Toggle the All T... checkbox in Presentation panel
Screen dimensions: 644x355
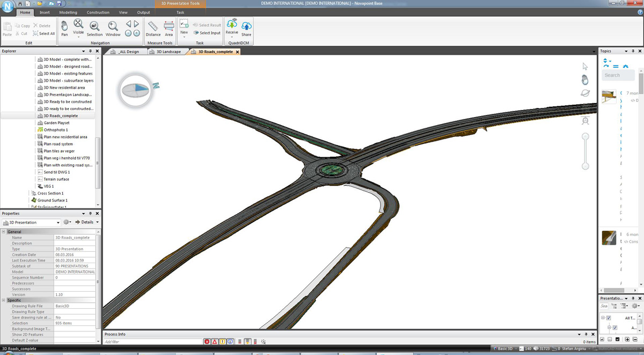609,318
